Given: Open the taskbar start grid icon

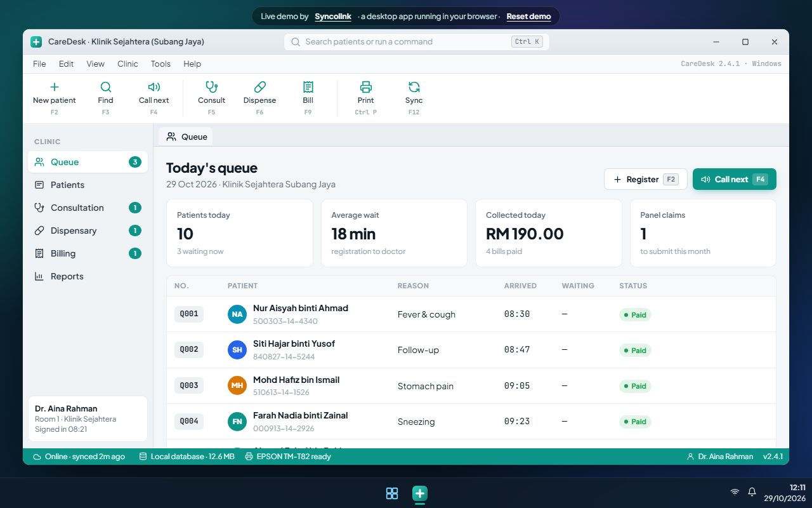Looking at the screenshot, I should tap(392, 493).
